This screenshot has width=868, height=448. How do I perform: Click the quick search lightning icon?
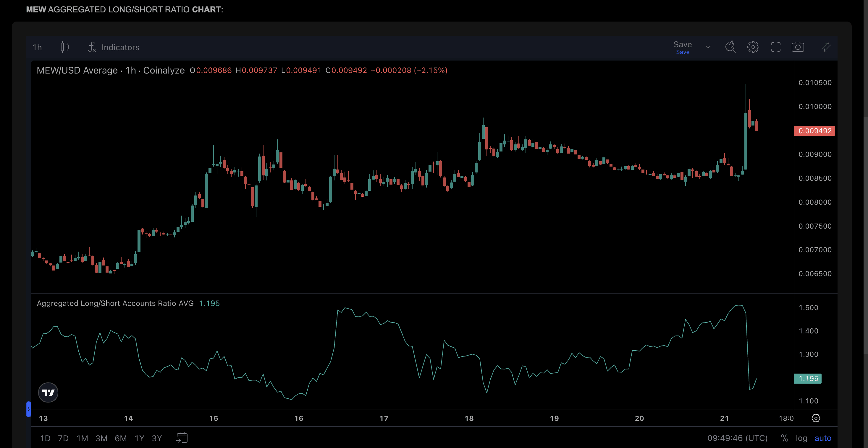pyautogui.click(x=730, y=47)
